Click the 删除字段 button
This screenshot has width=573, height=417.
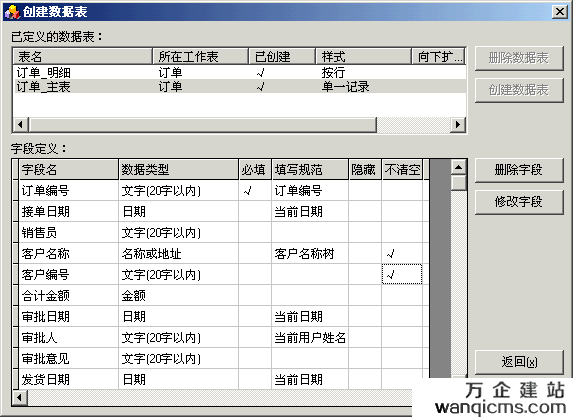(519, 170)
